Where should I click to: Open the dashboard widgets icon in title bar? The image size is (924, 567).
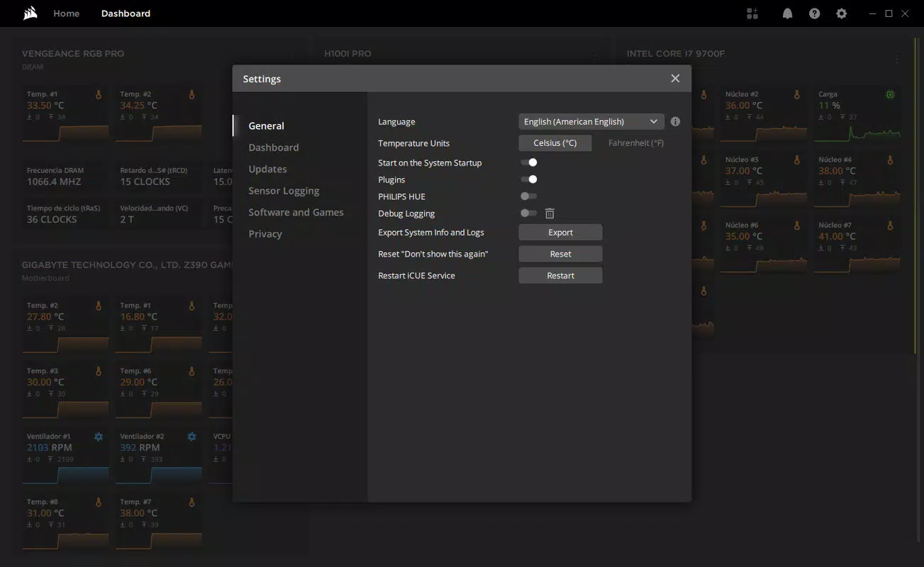pyautogui.click(x=752, y=13)
